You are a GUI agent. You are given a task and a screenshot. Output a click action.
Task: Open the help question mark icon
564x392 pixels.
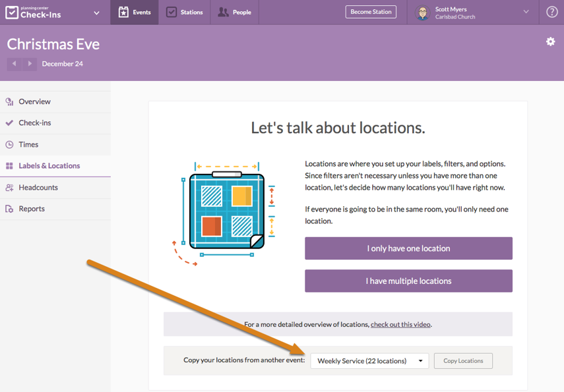coord(552,12)
